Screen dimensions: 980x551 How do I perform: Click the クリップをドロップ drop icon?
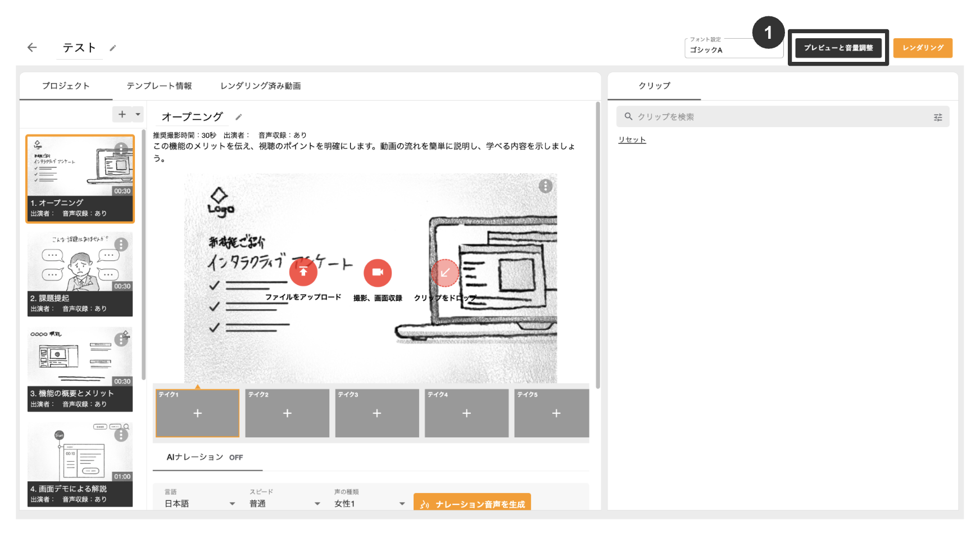[445, 272]
